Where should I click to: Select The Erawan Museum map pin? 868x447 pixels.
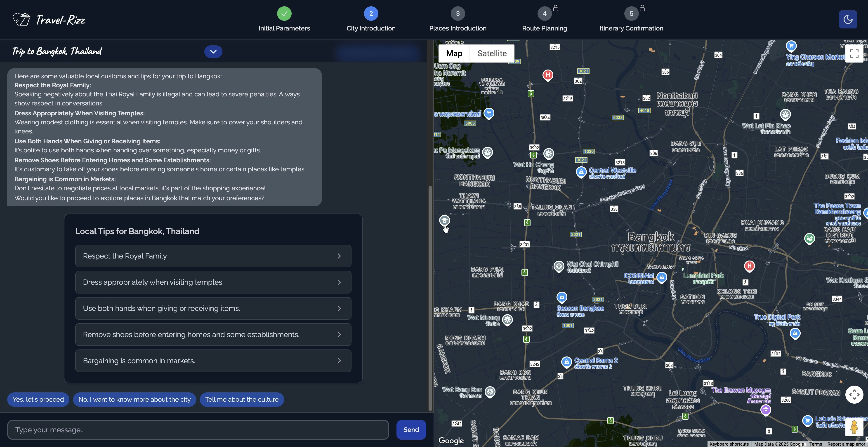[766, 410]
